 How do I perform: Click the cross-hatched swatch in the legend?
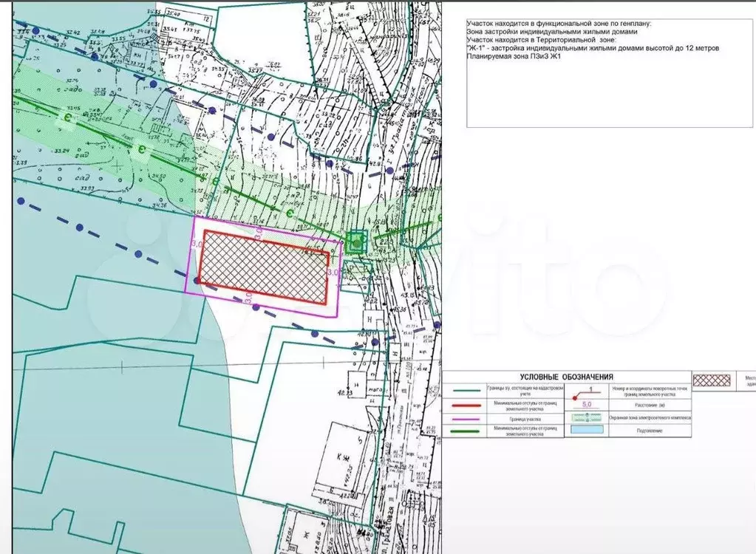[712, 380]
